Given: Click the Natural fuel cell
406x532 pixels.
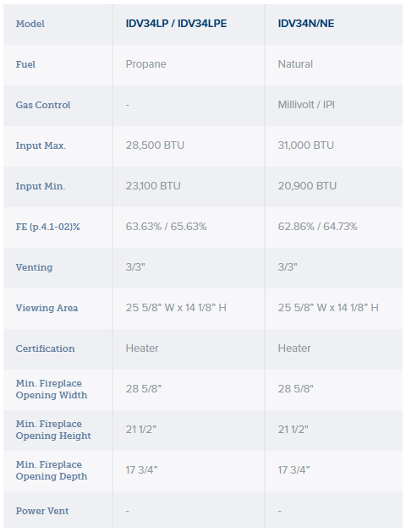Looking at the screenshot, I should pos(295,64).
